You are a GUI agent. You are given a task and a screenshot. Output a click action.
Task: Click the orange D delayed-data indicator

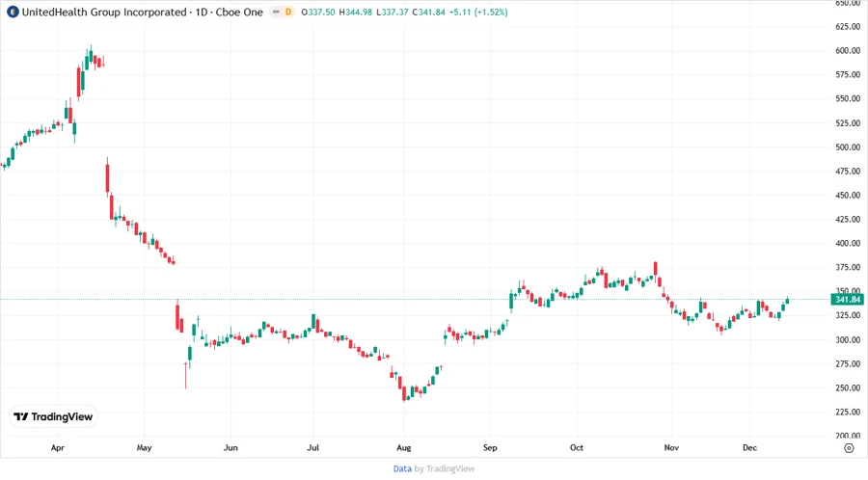(x=287, y=12)
